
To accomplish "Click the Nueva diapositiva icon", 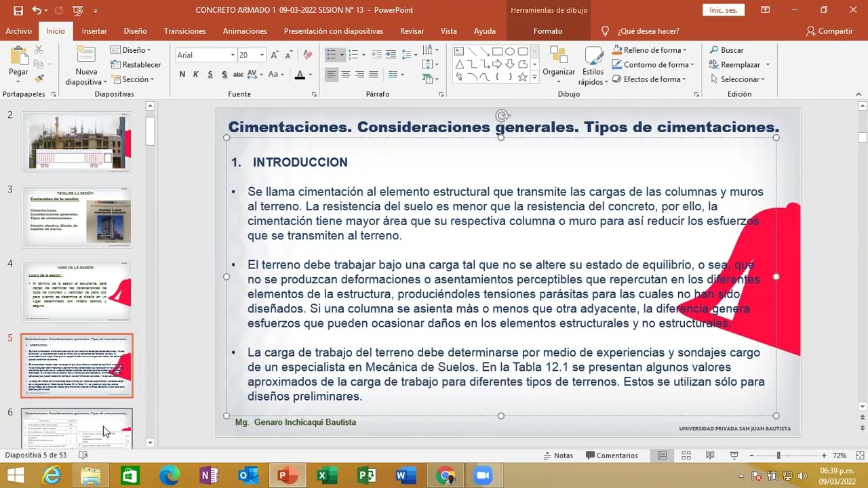I will (86, 56).
